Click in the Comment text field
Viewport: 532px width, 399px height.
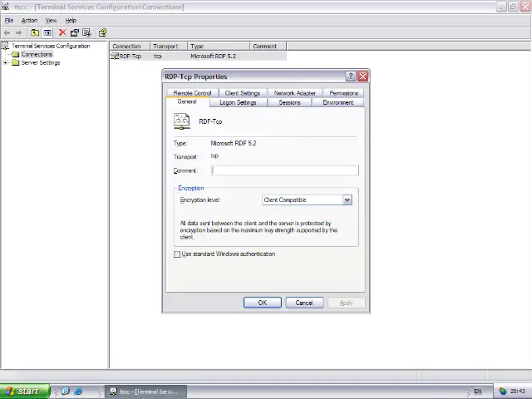[x=284, y=170]
